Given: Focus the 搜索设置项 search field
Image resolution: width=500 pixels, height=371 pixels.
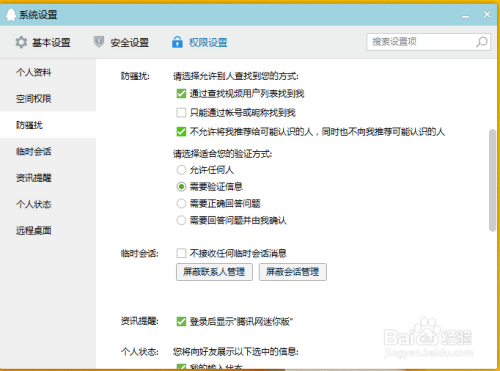Looking at the screenshot, I should 428,42.
